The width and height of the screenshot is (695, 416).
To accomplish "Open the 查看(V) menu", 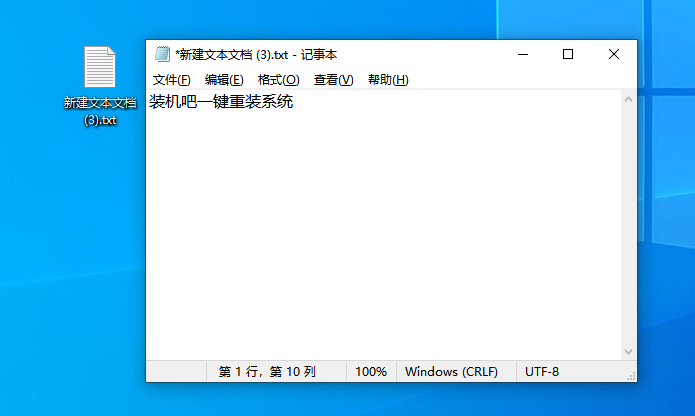I will coord(333,80).
